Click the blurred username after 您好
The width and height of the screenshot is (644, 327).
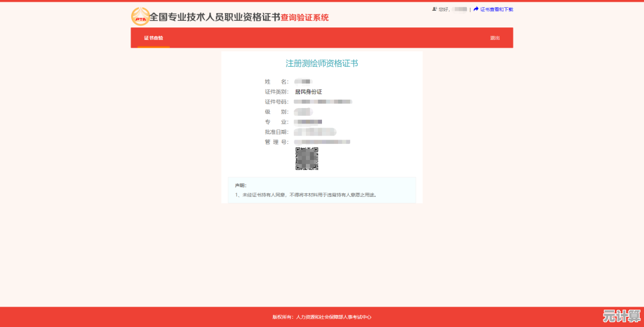(459, 10)
